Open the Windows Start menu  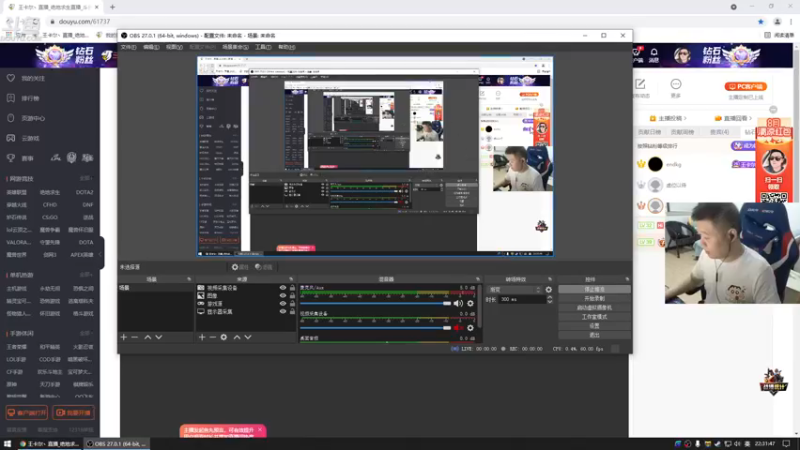click(7, 444)
